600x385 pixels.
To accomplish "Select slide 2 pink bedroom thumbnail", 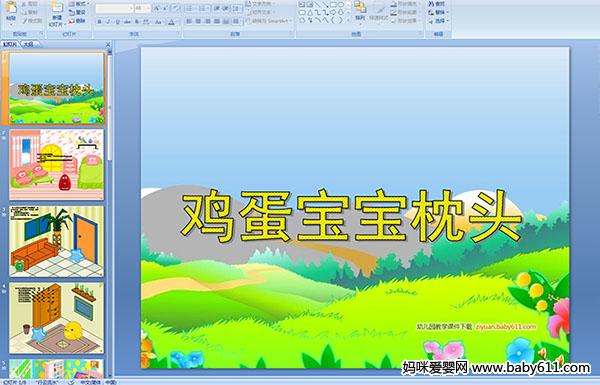I will (x=56, y=164).
